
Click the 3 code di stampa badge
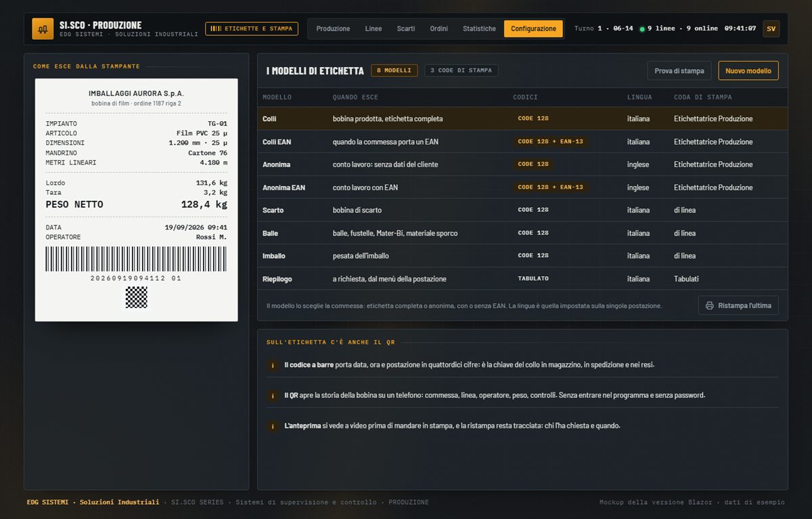pos(461,70)
